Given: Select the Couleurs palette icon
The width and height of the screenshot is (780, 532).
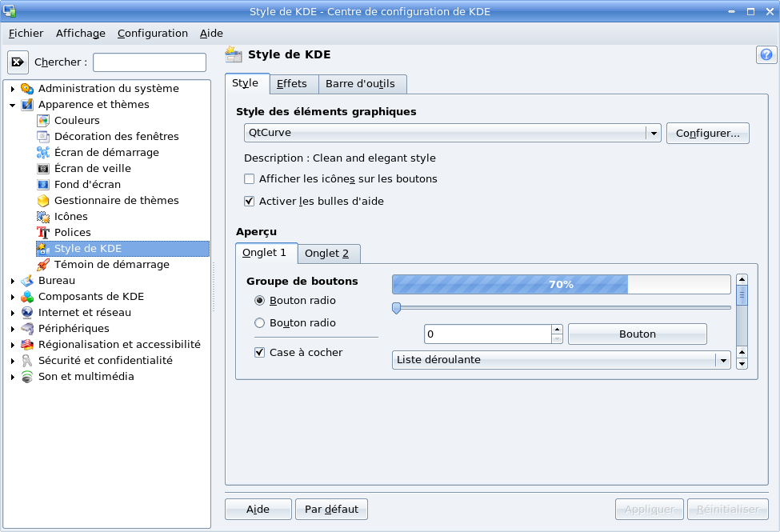Looking at the screenshot, I should [x=43, y=121].
